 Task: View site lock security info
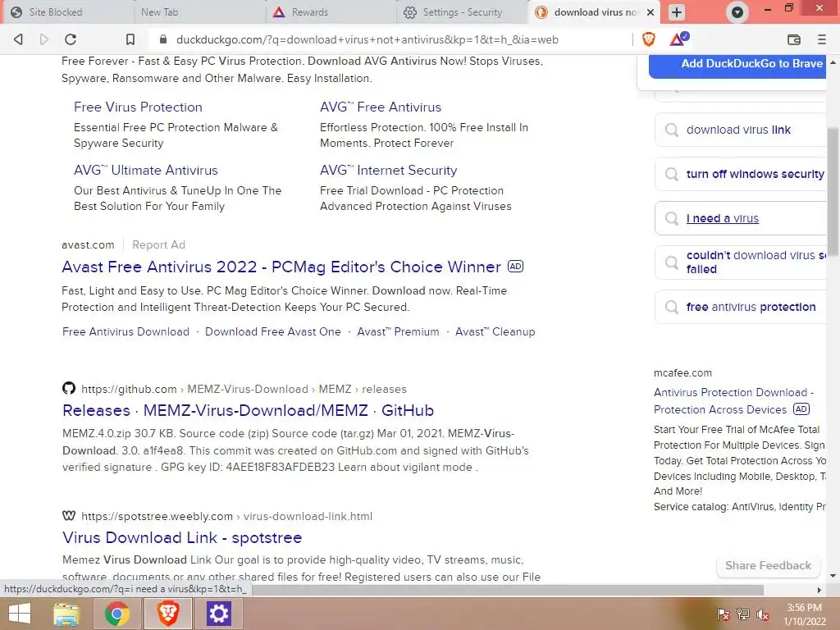(x=163, y=39)
